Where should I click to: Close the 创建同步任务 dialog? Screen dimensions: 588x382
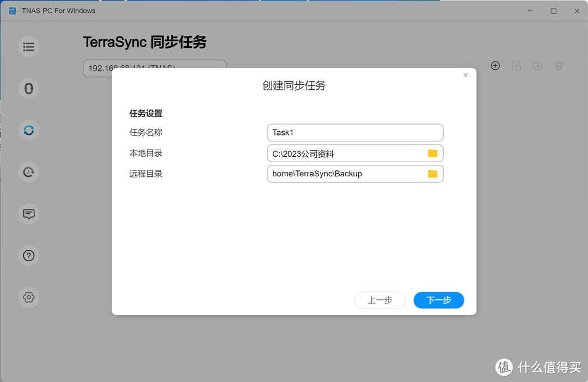tap(465, 75)
